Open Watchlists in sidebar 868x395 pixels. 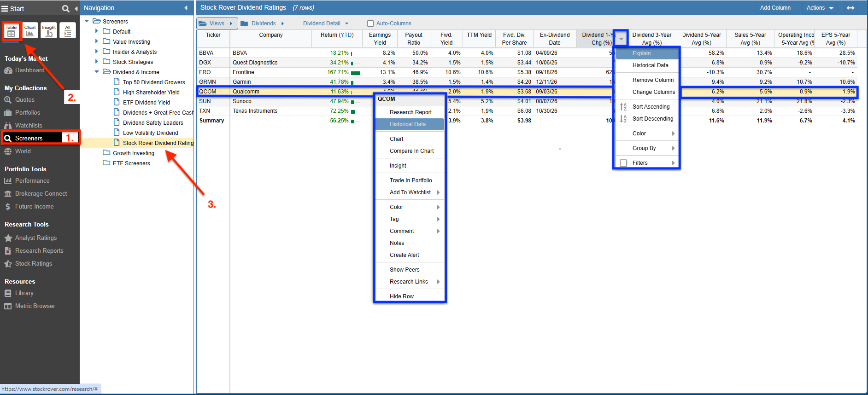point(29,126)
